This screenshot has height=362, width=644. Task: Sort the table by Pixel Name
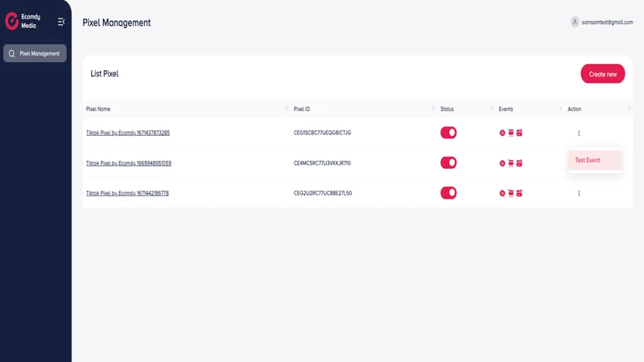click(287, 109)
